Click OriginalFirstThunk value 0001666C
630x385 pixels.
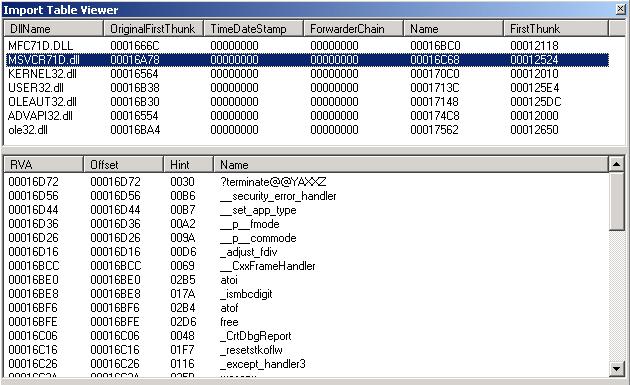135,45
